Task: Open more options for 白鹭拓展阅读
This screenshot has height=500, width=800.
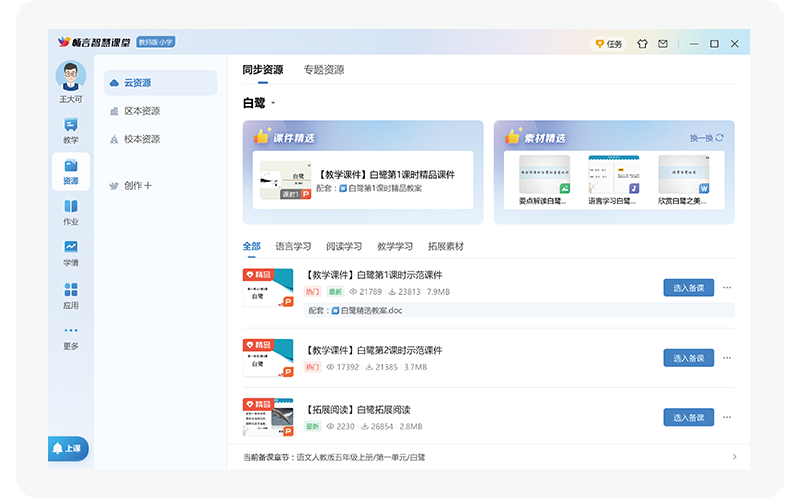Action: click(x=727, y=417)
